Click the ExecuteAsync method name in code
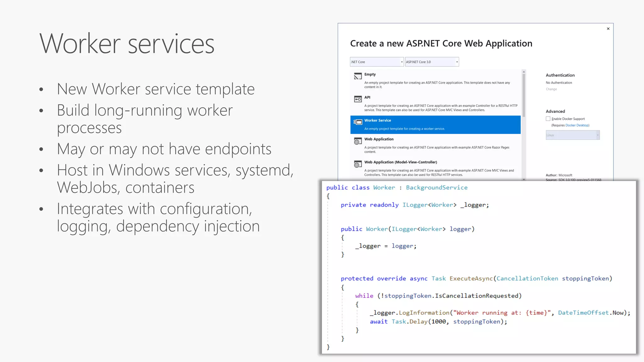Viewport: 644px width, 362px height. (471, 278)
